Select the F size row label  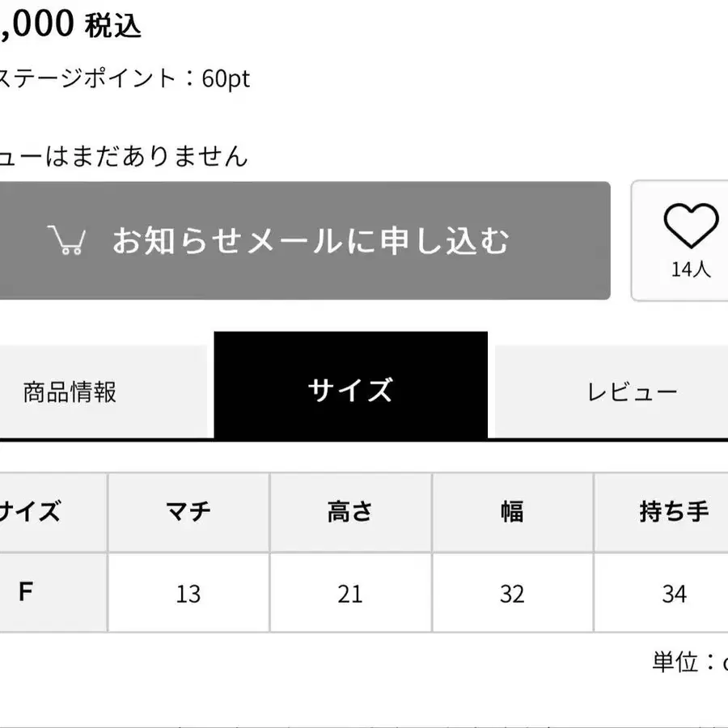(26, 592)
